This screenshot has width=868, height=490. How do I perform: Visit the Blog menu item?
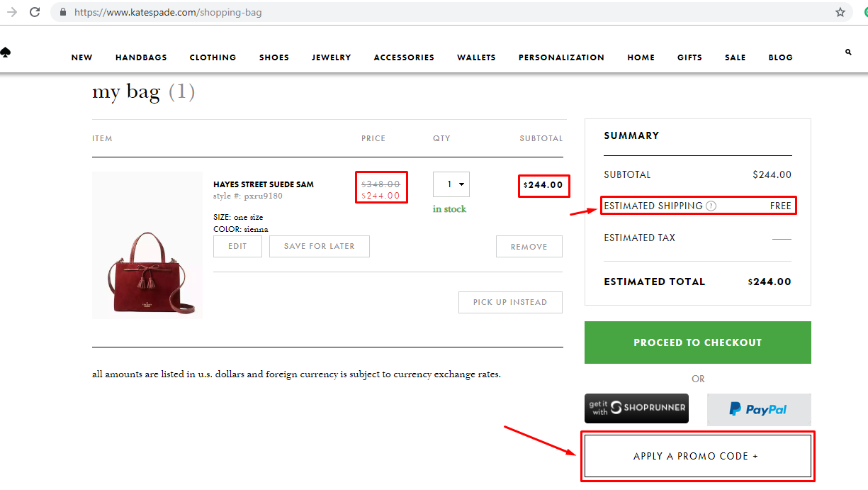[x=781, y=57]
